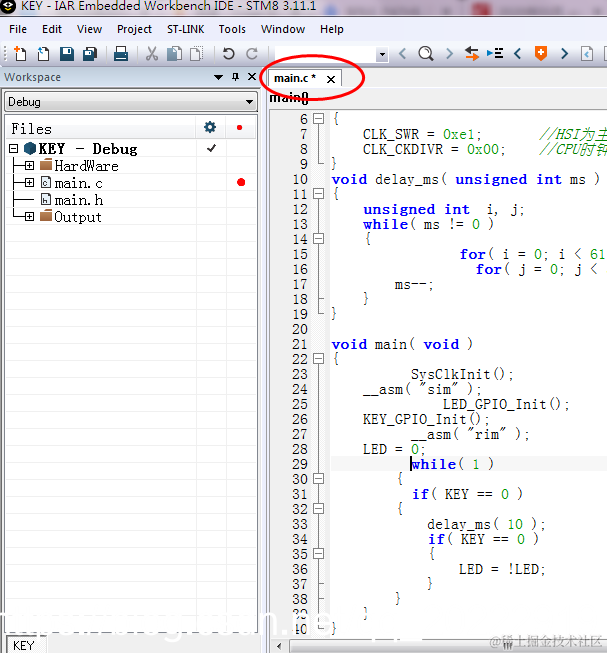
Task: Click in the toolbar quick search field
Action: point(325,54)
